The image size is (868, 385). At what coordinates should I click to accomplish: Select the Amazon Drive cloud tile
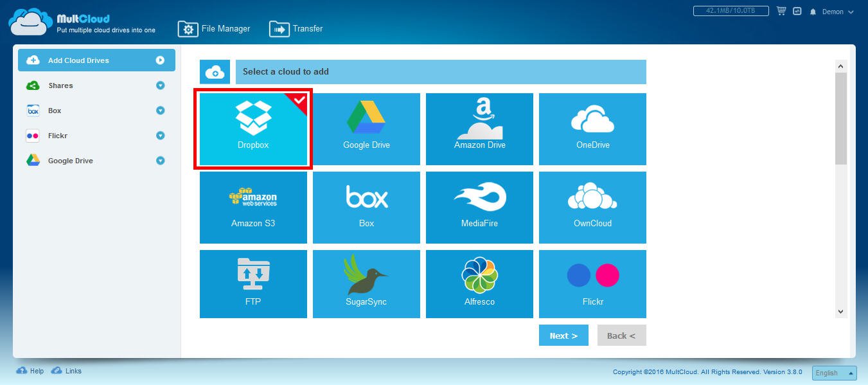tap(479, 129)
